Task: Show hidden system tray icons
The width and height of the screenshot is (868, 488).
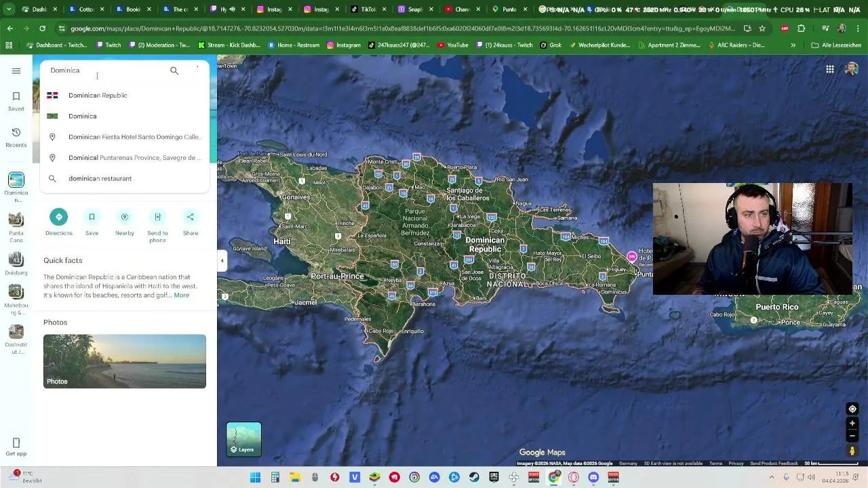Action: click(x=771, y=478)
